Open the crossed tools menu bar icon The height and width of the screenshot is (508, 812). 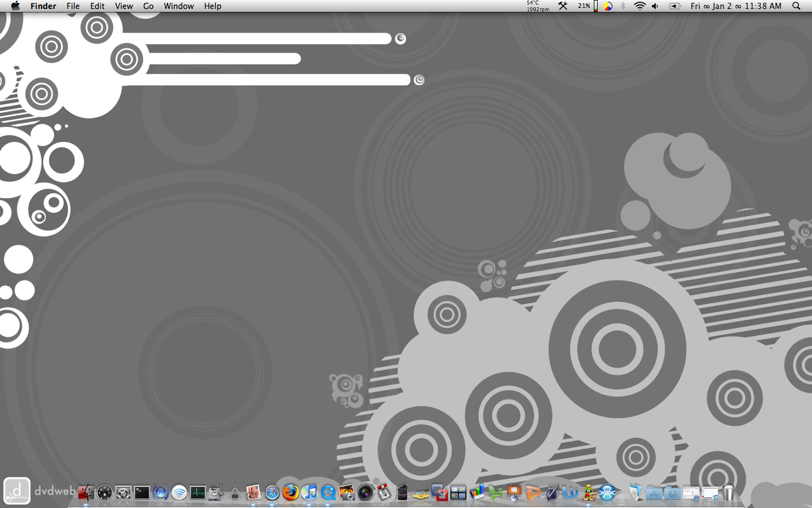tap(563, 6)
